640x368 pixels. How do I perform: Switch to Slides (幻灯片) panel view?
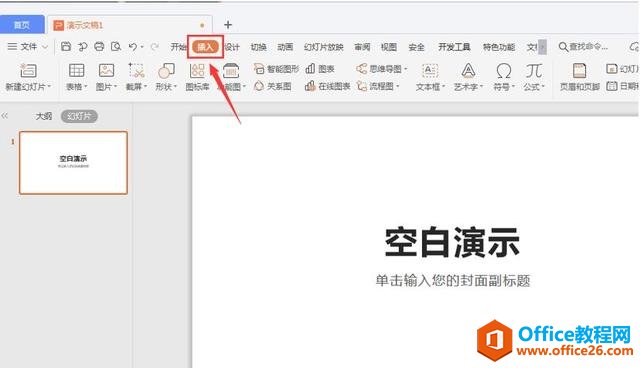79,116
